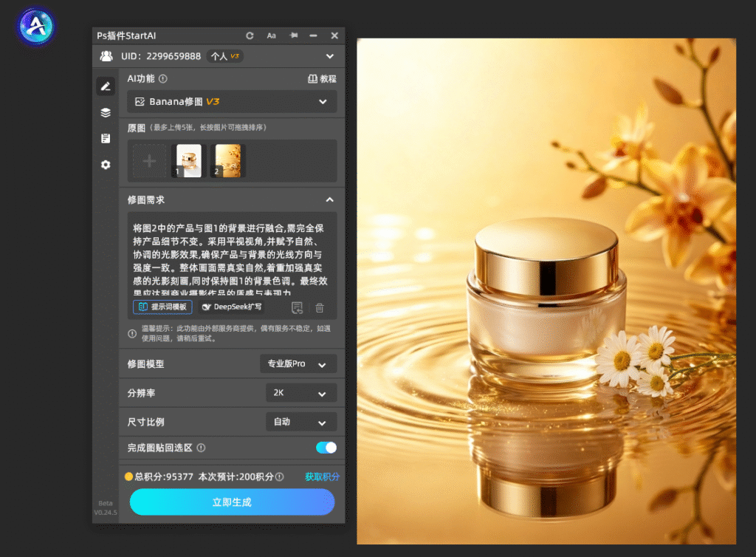This screenshot has width=756, height=557.
Task: Pin the StartAI plugin window
Action: 293,35
